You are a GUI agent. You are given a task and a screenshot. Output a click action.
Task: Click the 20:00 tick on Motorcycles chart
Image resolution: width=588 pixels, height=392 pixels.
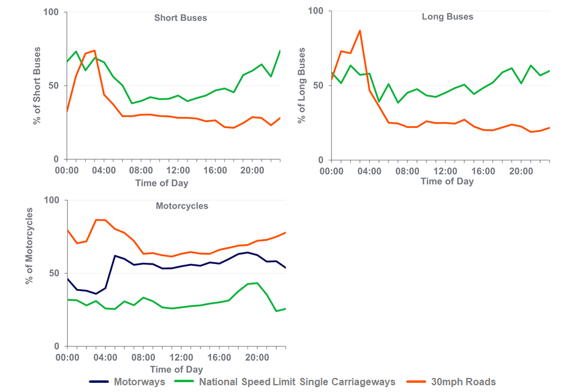coord(257,357)
